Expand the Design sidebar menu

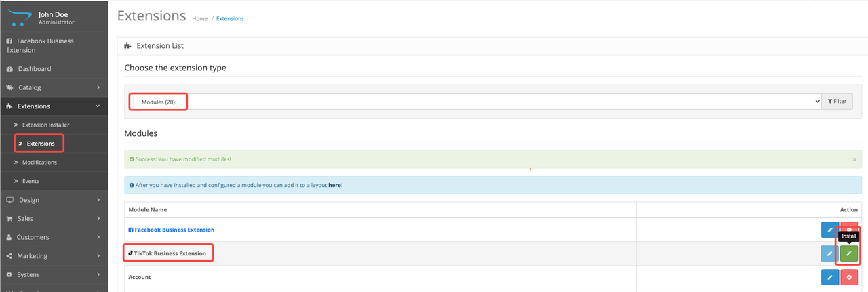(x=54, y=200)
